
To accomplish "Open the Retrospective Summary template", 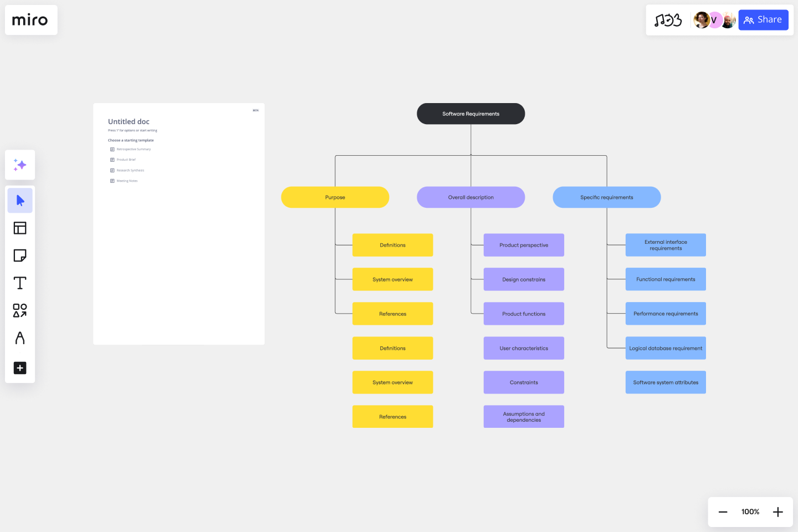I will (x=132, y=149).
